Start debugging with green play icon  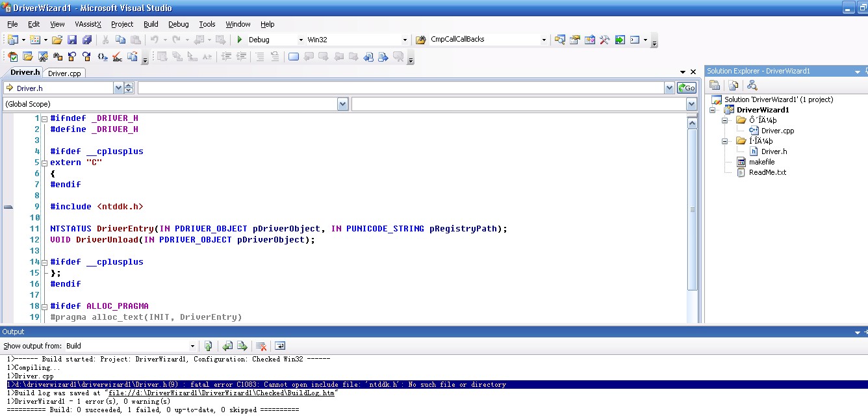point(240,40)
